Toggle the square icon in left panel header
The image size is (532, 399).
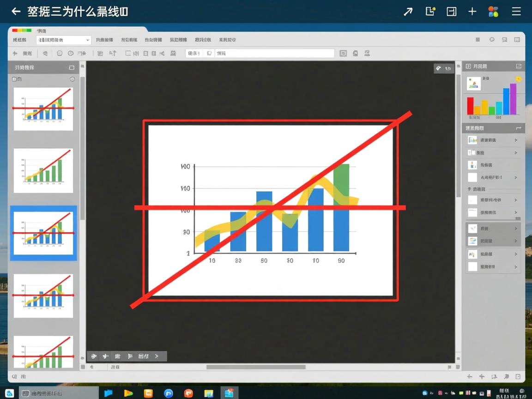pyautogui.click(x=71, y=67)
